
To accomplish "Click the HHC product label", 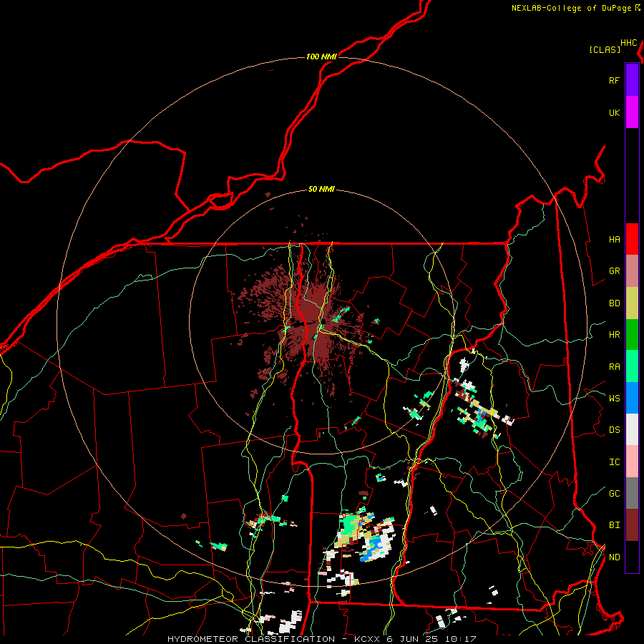I will tap(629, 43).
